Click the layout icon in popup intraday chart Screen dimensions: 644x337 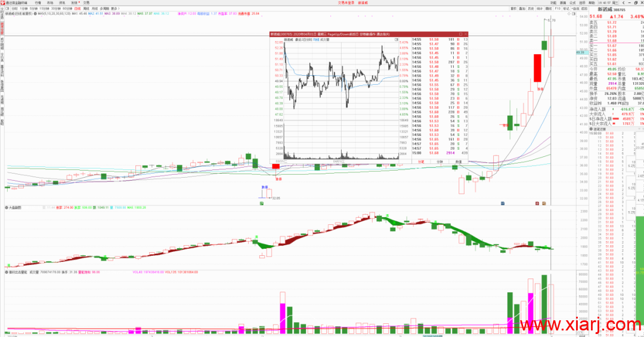(x=397, y=39)
